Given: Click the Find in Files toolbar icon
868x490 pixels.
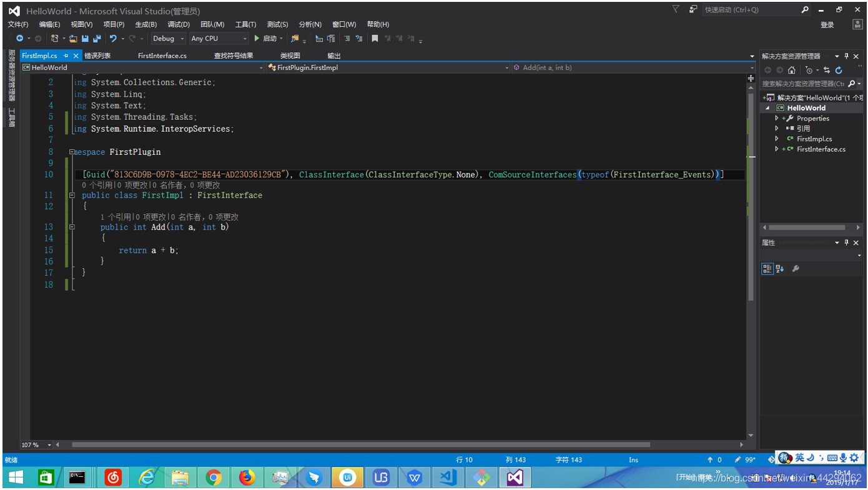Looking at the screenshot, I should 295,39.
